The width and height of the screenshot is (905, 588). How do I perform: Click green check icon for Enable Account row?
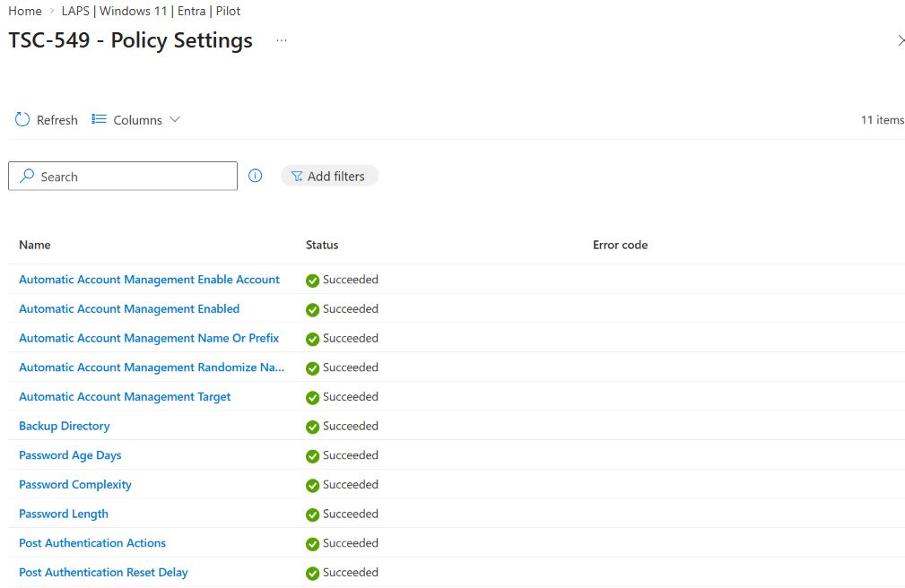pos(312,281)
